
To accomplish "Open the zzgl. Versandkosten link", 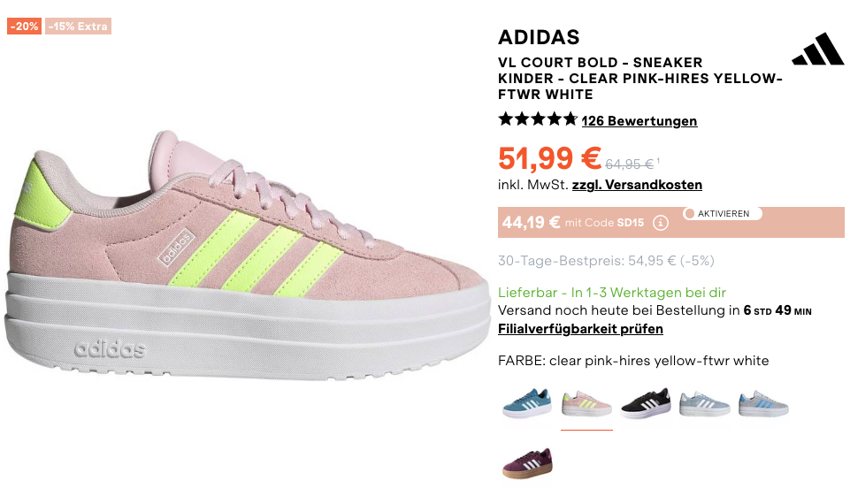I will [637, 185].
